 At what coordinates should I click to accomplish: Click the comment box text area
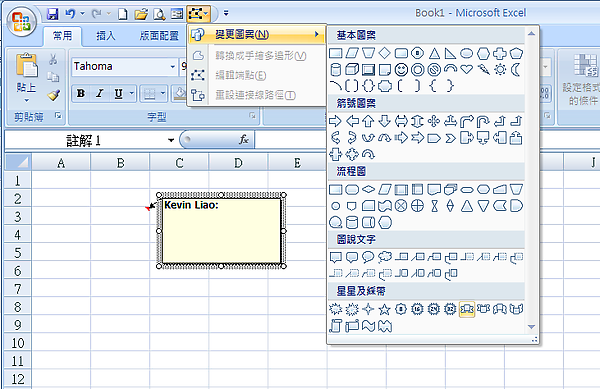click(222, 230)
